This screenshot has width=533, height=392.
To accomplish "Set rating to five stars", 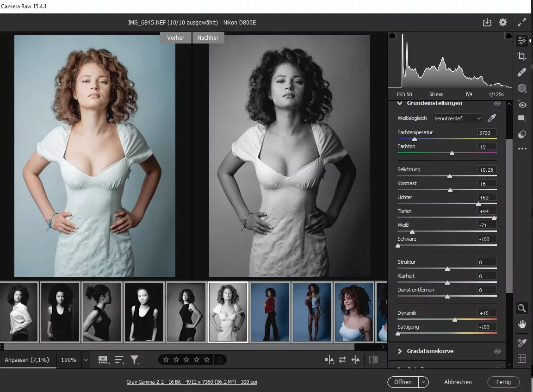I will point(207,359).
